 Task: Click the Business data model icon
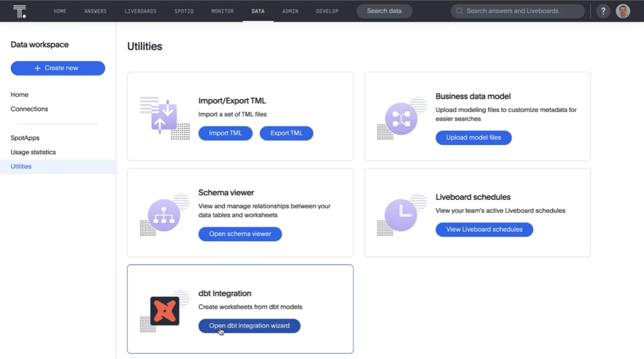click(x=401, y=118)
